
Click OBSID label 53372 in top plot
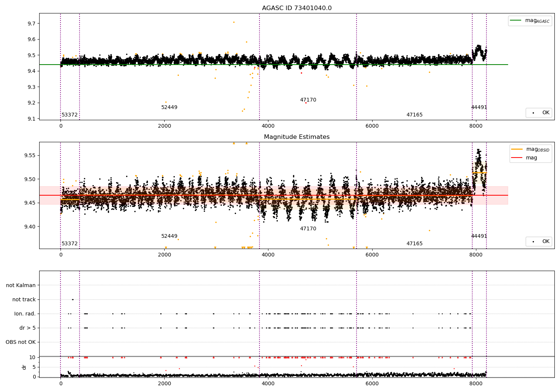point(70,115)
